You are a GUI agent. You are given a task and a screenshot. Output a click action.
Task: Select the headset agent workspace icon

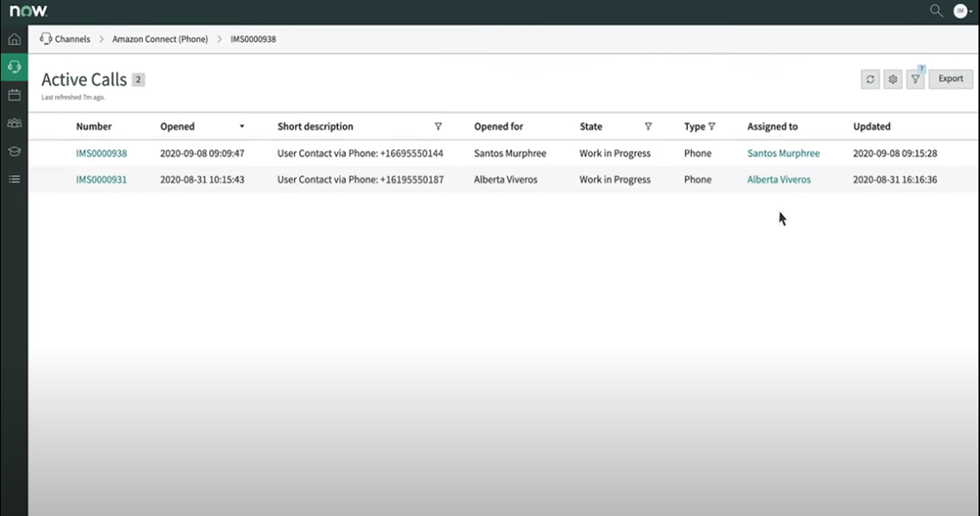(x=14, y=67)
